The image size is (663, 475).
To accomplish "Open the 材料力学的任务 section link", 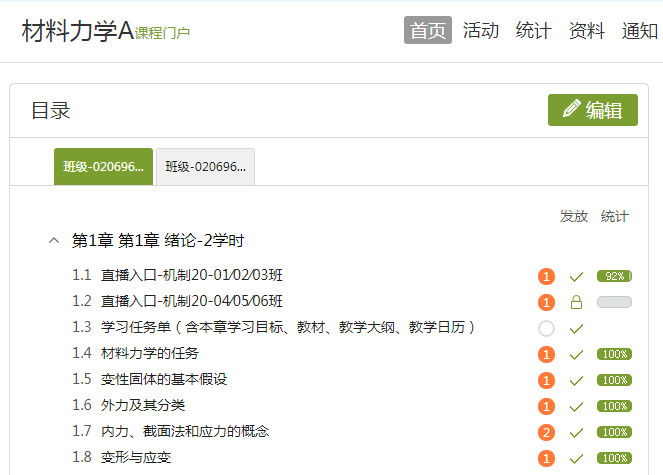I will (x=150, y=353).
